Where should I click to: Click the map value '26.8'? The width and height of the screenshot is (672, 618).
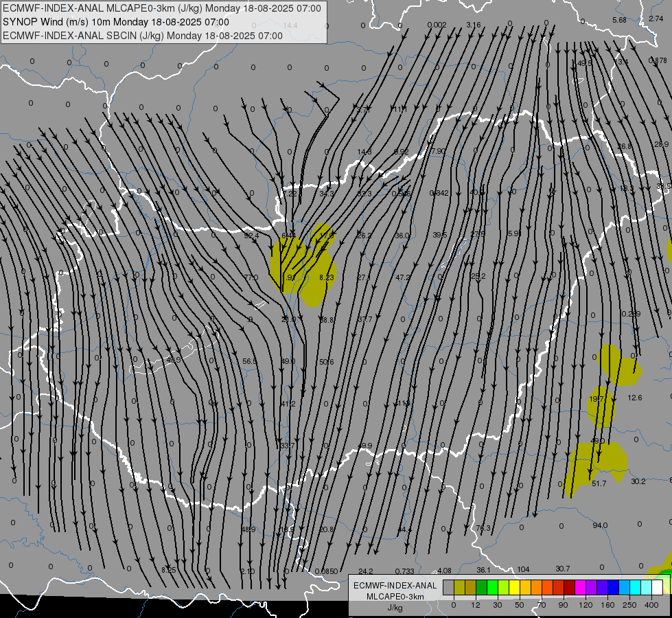tap(625, 146)
